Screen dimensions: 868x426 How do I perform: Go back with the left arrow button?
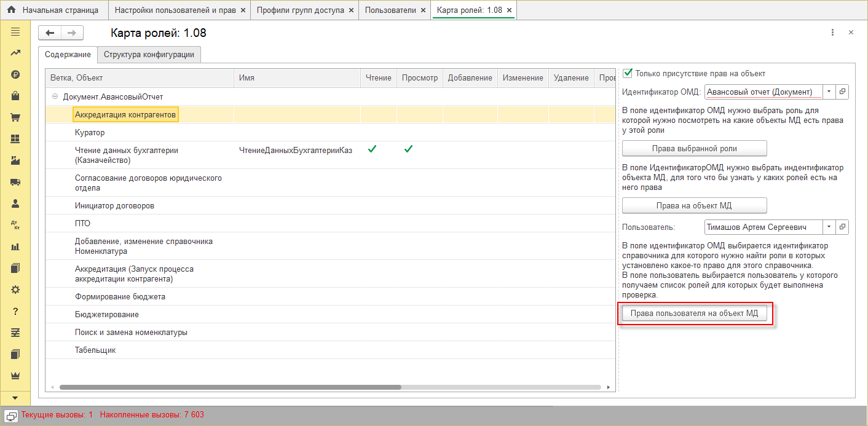click(x=50, y=33)
